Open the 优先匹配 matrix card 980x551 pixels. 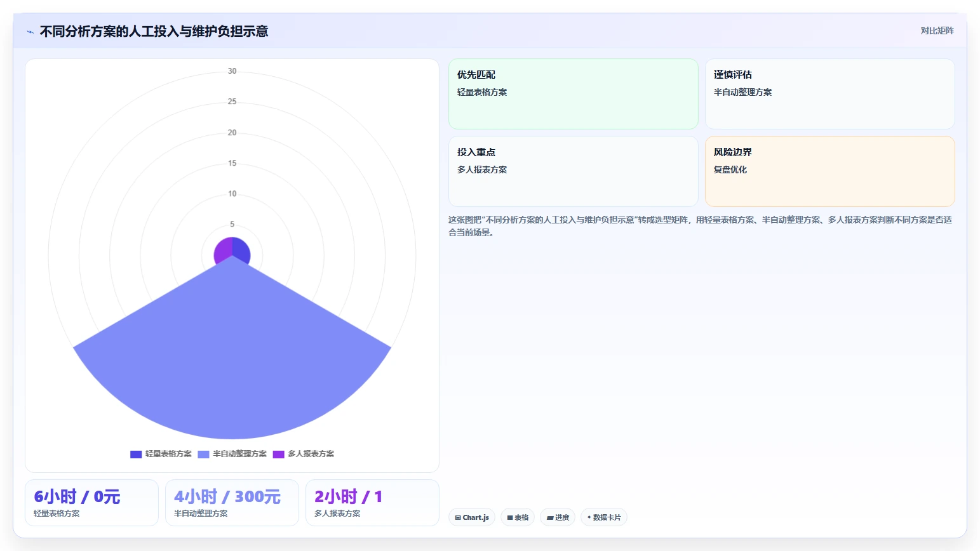pyautogui.click(x=573, y=94)
